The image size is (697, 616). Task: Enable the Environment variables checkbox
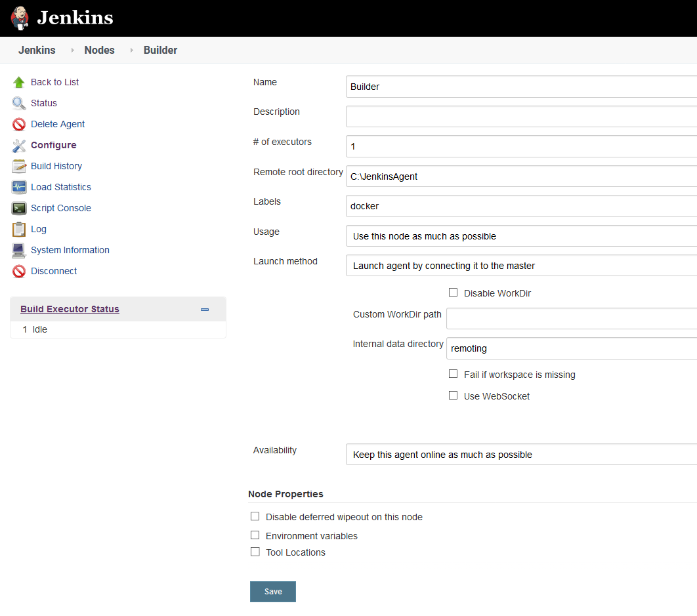coord(255,535)
